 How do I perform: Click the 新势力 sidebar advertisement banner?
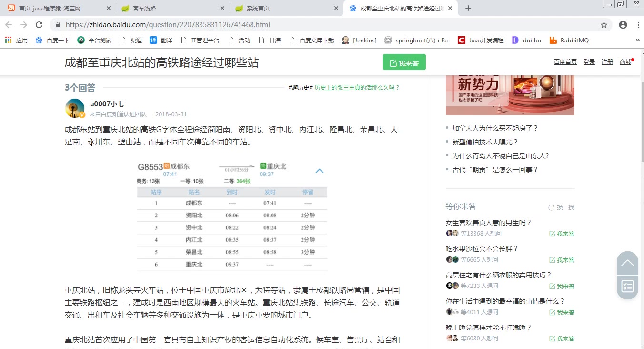point(510,95)
